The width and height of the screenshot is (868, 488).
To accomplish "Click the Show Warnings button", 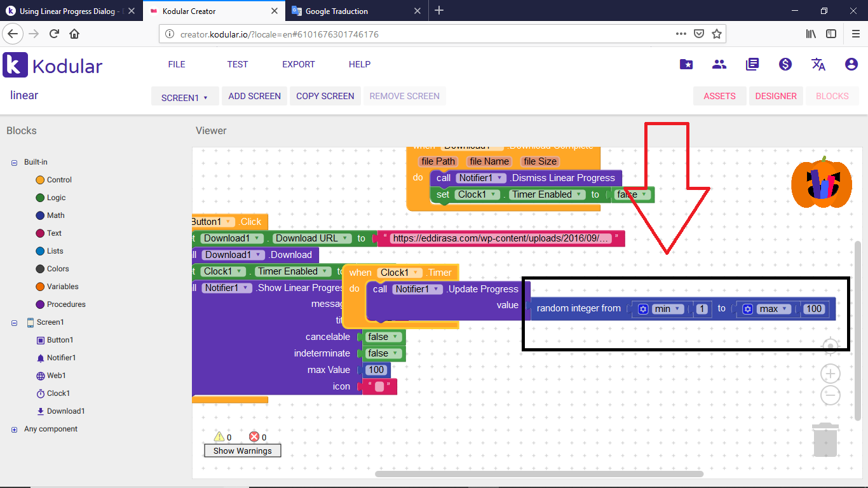I will 242,451.
